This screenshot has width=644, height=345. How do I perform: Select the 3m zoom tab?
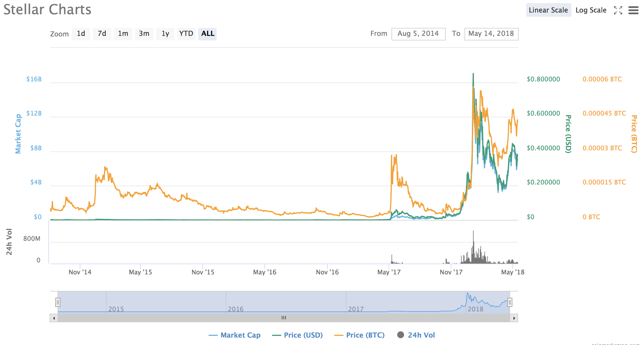(x=144, y=34)
